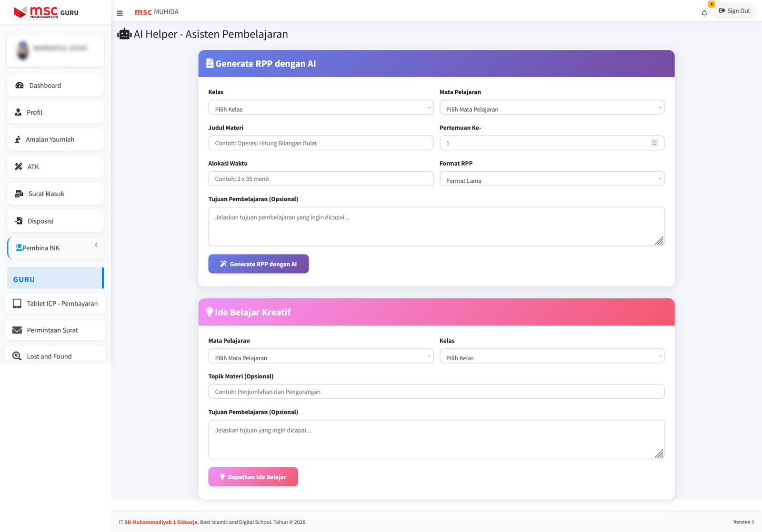Open the Format RPP dropdown
This screenshot has height=532, width=762.
(551, 179)
